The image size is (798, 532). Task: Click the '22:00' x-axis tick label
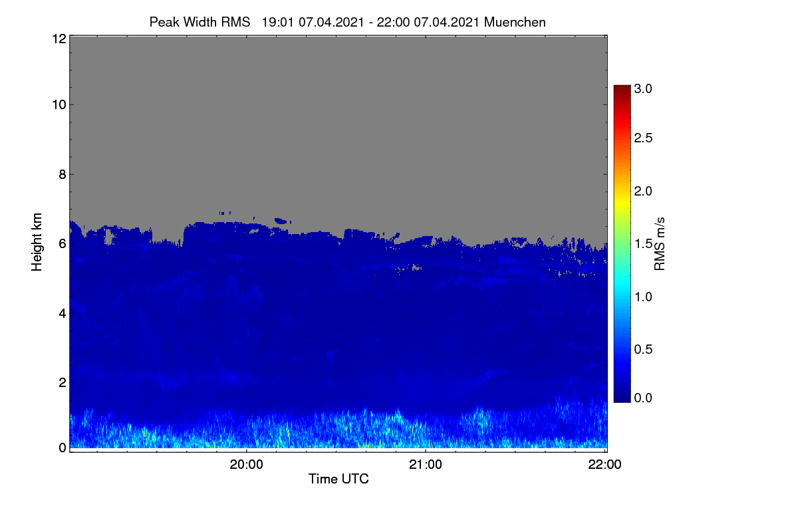click(x=604, y=465)
